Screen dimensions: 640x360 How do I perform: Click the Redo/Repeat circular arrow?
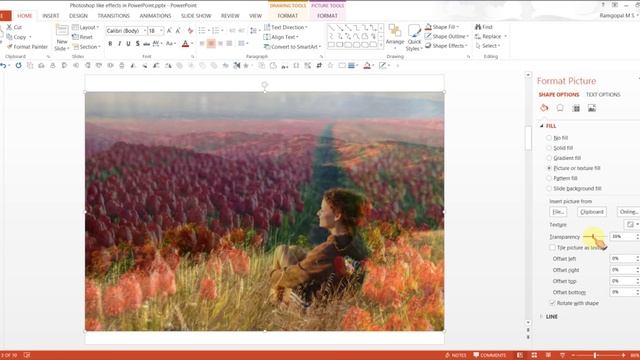click(18, 65)
